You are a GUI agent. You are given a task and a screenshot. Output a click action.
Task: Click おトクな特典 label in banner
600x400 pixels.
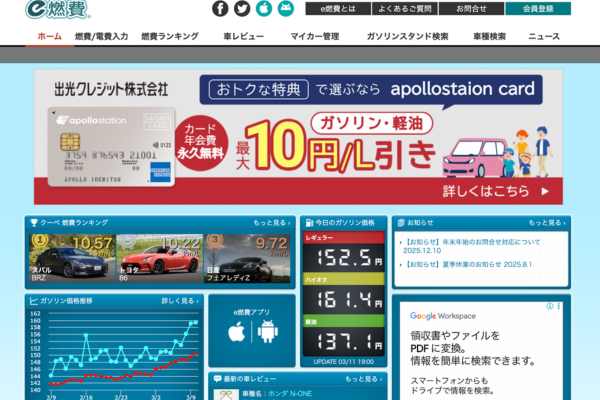click(x=259, y=90)
